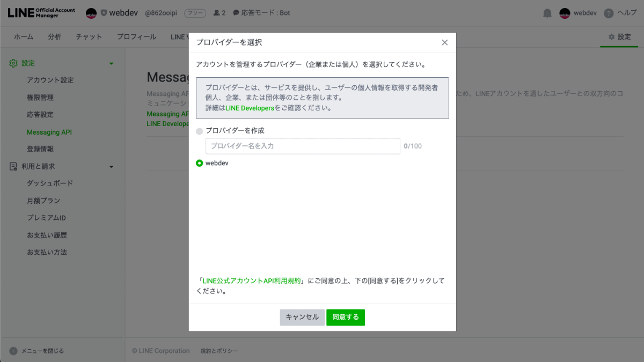Click the provider name input field

point(303,146)
